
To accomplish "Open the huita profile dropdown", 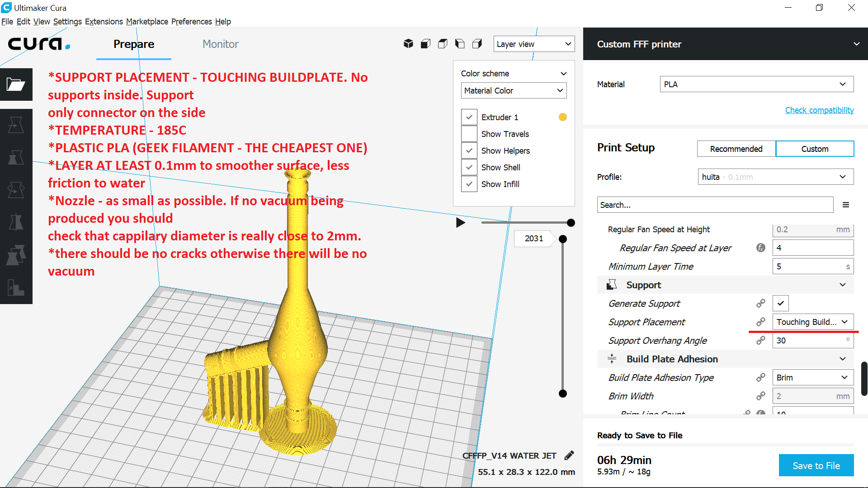I will [x=776, y=177].
